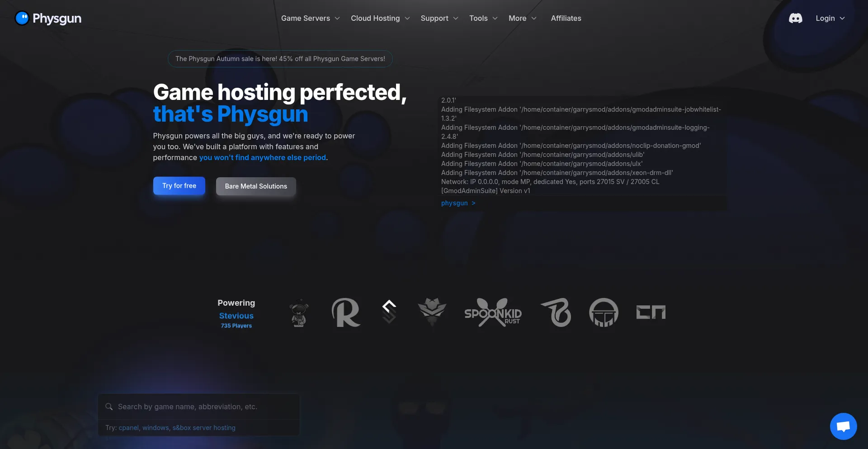
Task: Go to the Affiliates page
Action: tap(566, 18)
